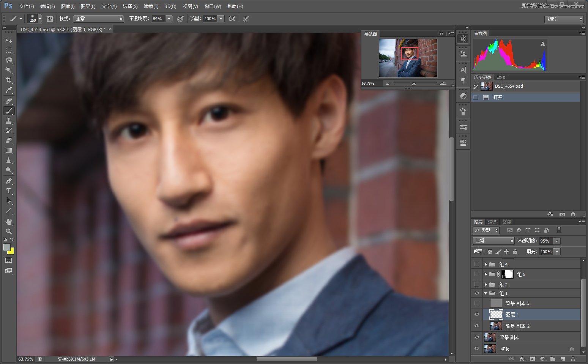
Task: Open the 滤镜 menu
Action: pos(150,6)
